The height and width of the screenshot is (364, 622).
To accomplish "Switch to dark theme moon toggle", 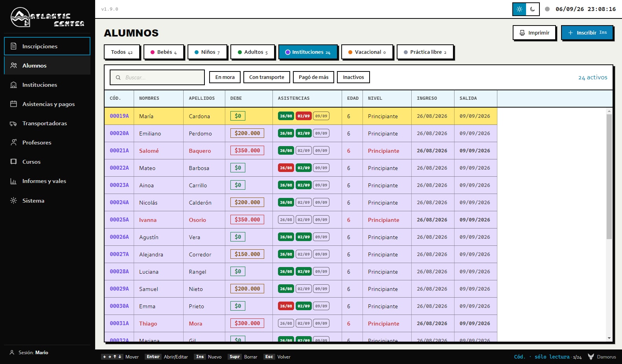I will point(532,9).
